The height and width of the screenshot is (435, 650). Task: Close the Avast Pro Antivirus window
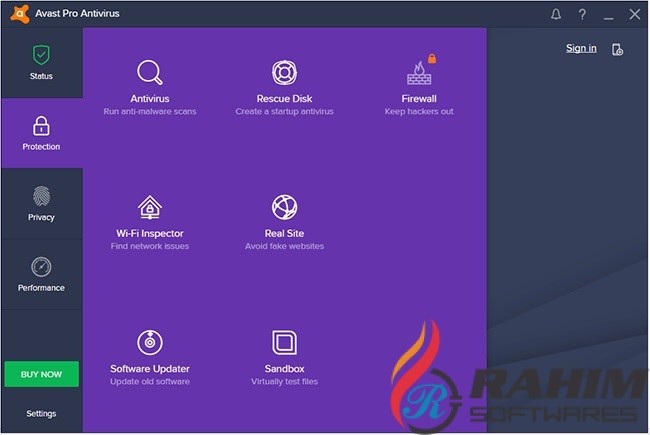635,15
